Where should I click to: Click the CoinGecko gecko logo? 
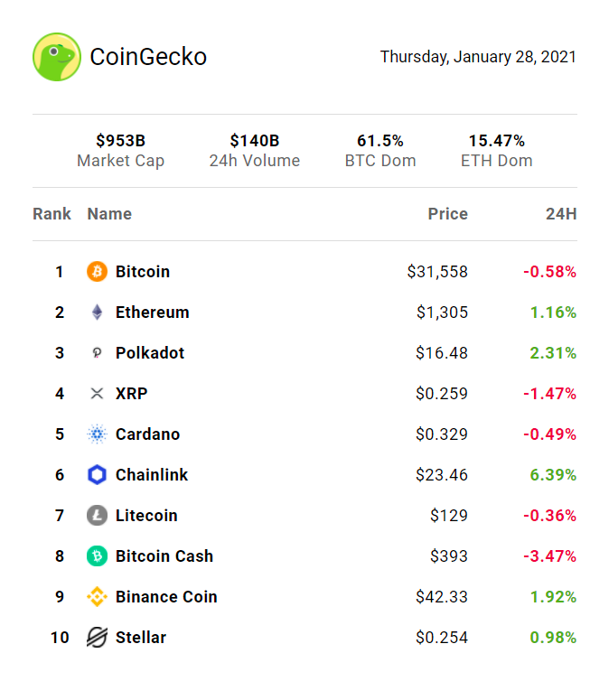(x=57, y=57)
